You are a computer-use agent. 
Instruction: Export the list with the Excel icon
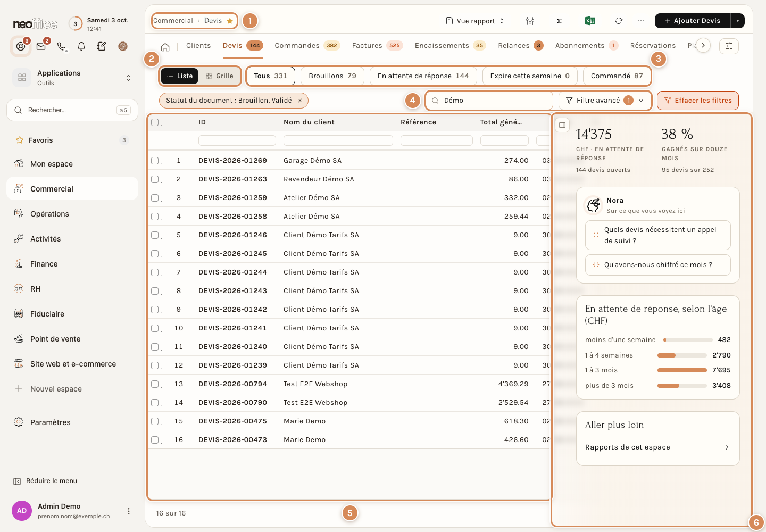click(x=589, y=21)
